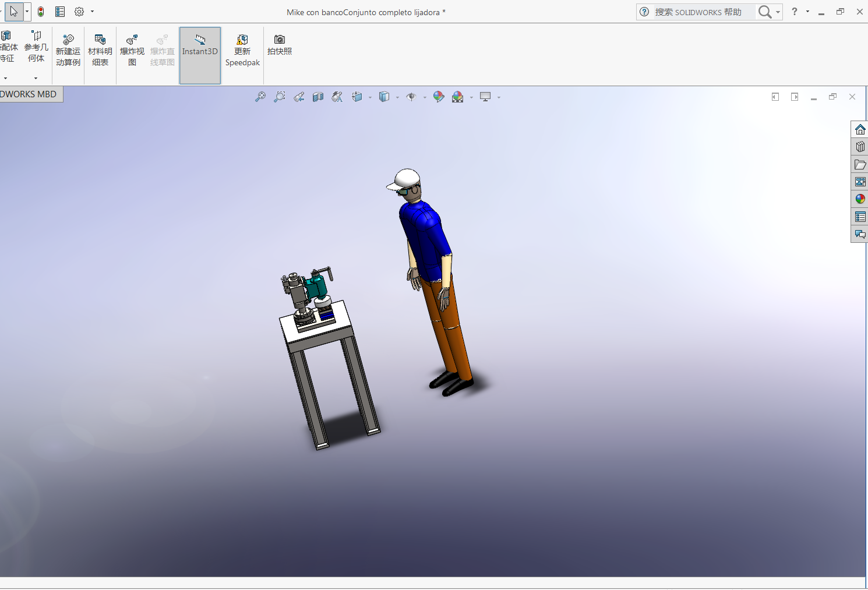Open Edit Appearance color ball icon
The width and height of the screenshot is (868, 590).
tap(439, 97)
